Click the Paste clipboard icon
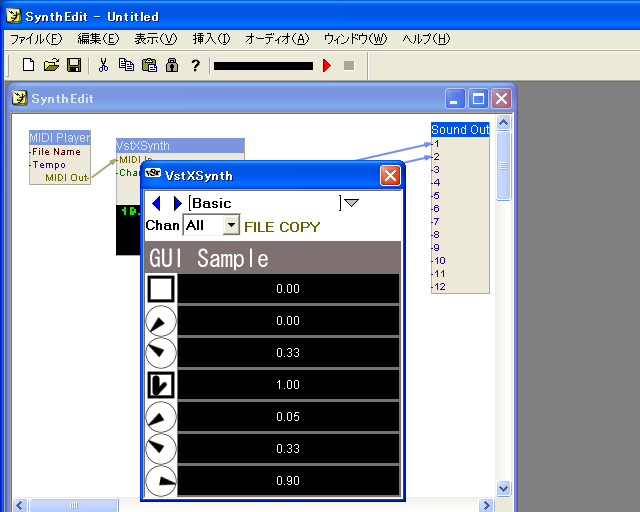 click(x=149, y=65)
